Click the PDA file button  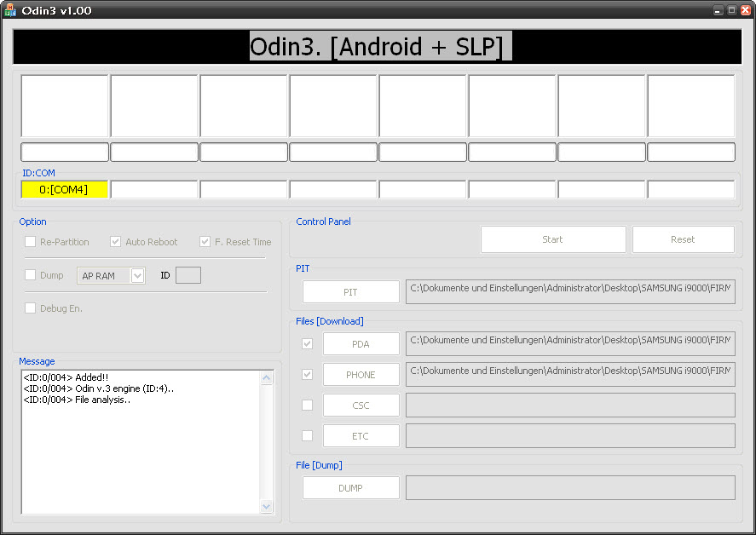(361, 343)
